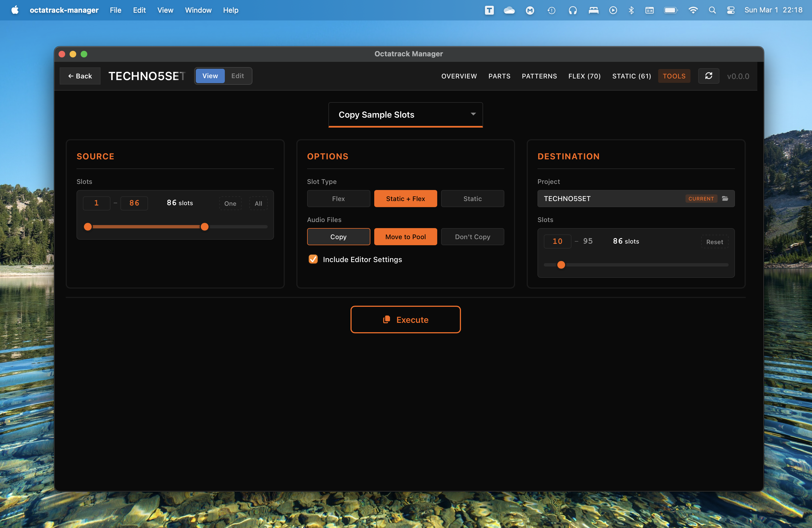Click the destination start slot field showing 10
812x528 pixels.
pos(557,241)
